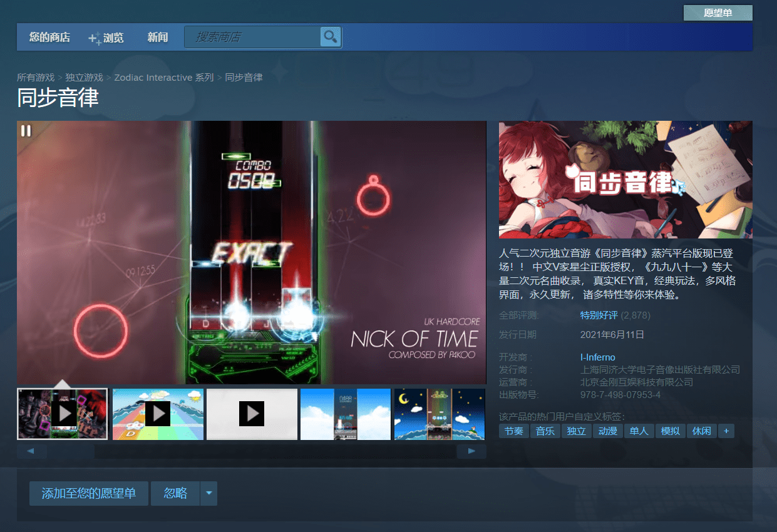Open 特别好评 reviews link
777x532 pixels.
point(599,315)
